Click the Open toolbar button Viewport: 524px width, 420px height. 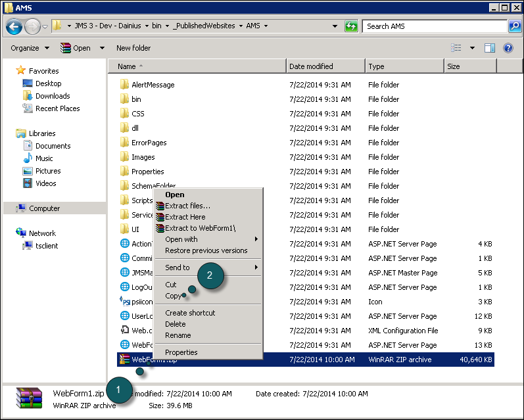(x=76, y=48)
